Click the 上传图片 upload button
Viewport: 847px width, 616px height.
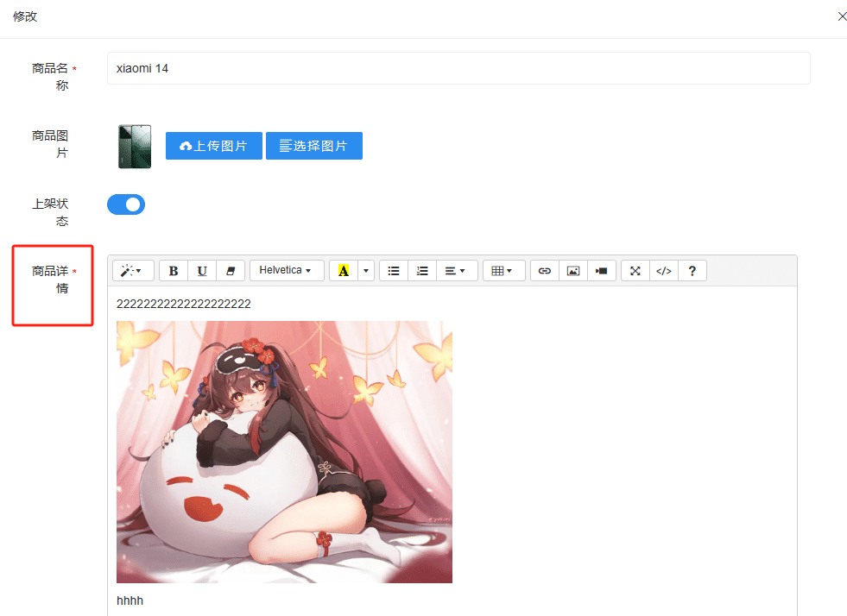214,146
